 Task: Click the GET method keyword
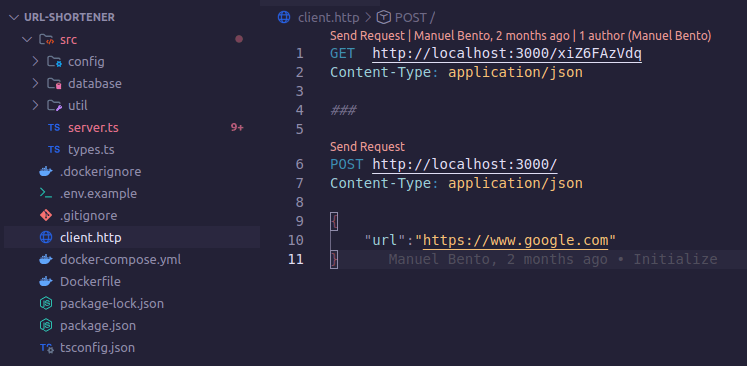coord(343,54)
